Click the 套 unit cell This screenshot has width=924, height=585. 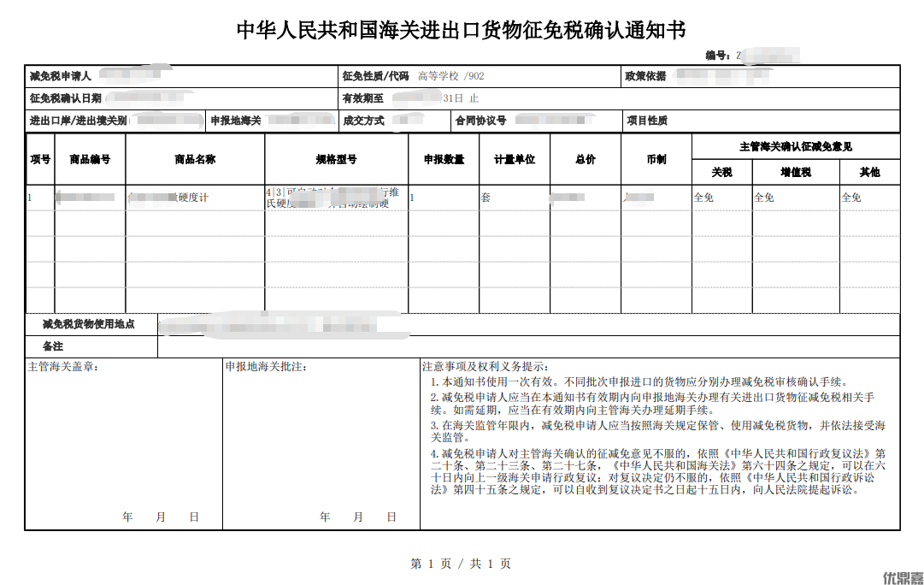click(486, 198)
